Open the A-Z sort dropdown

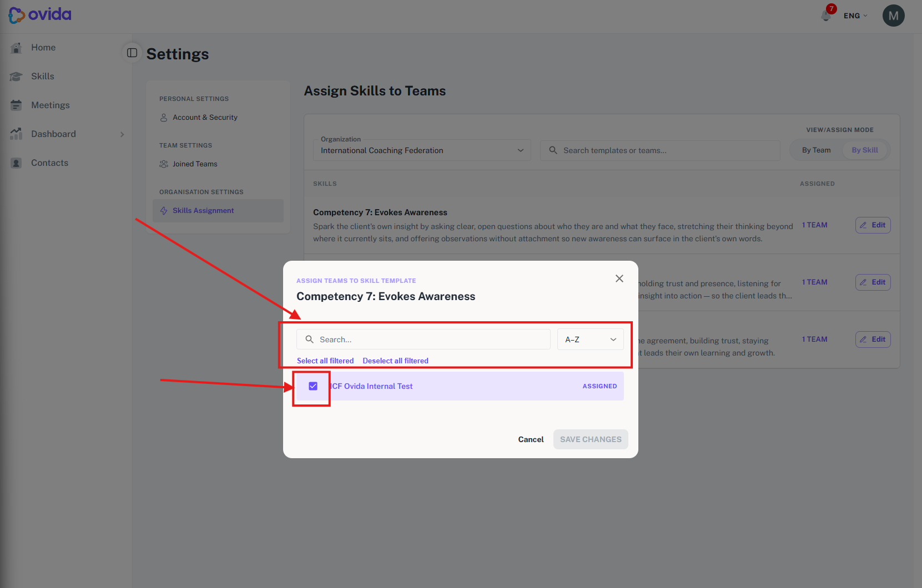tap(591, 339)
